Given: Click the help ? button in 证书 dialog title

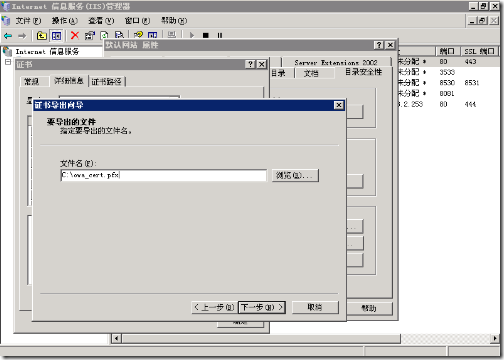Looking at the screenshot, I should pos(250,64).
